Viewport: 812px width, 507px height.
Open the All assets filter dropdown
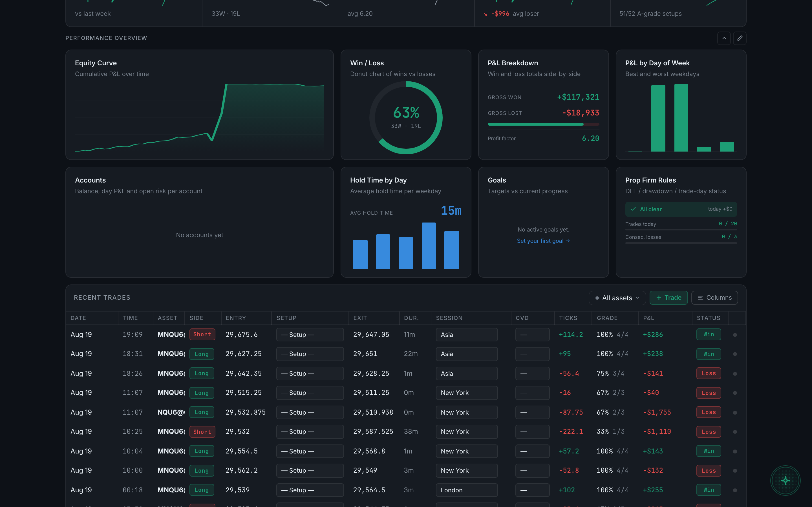pos(617,298)
